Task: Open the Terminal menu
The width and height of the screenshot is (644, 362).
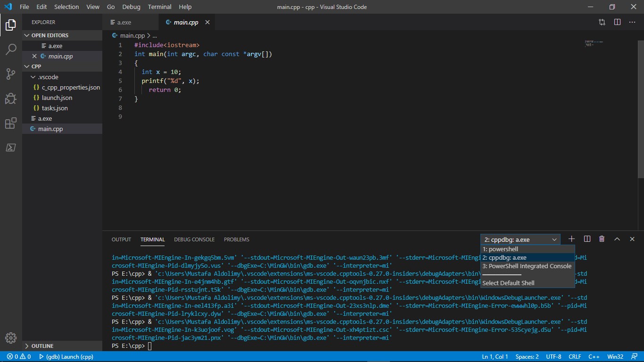Action: coord(159,7)
